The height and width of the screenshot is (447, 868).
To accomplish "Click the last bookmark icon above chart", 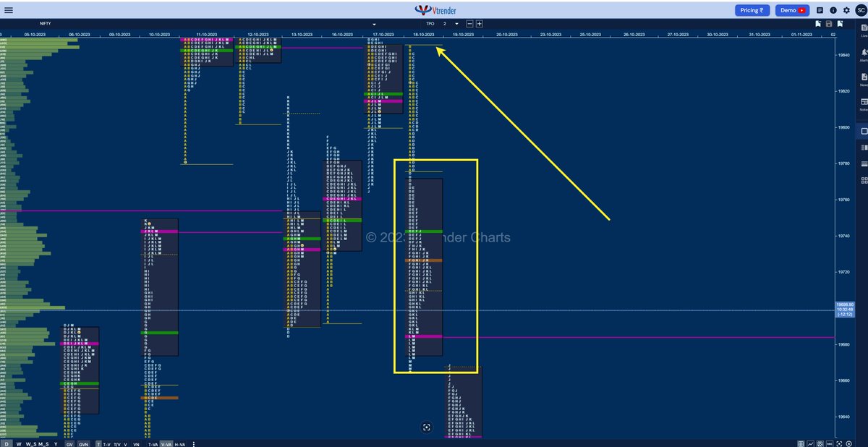I will (840, 24).
